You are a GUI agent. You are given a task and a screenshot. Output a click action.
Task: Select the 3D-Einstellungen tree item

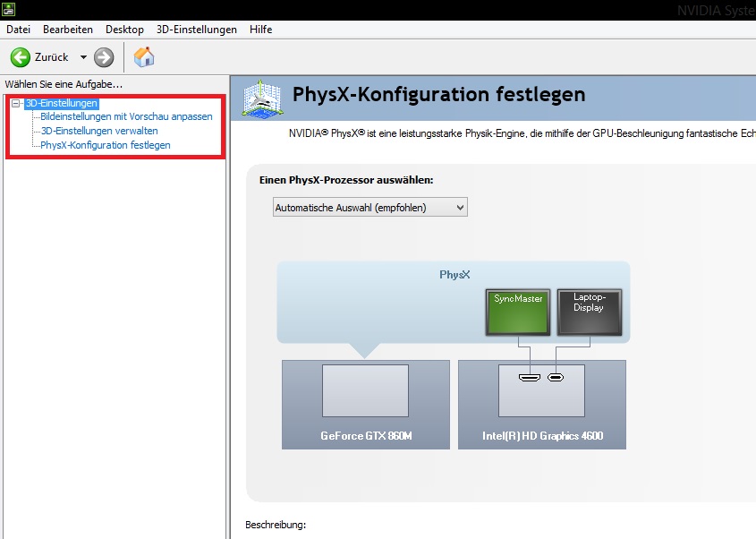[62, 103]
